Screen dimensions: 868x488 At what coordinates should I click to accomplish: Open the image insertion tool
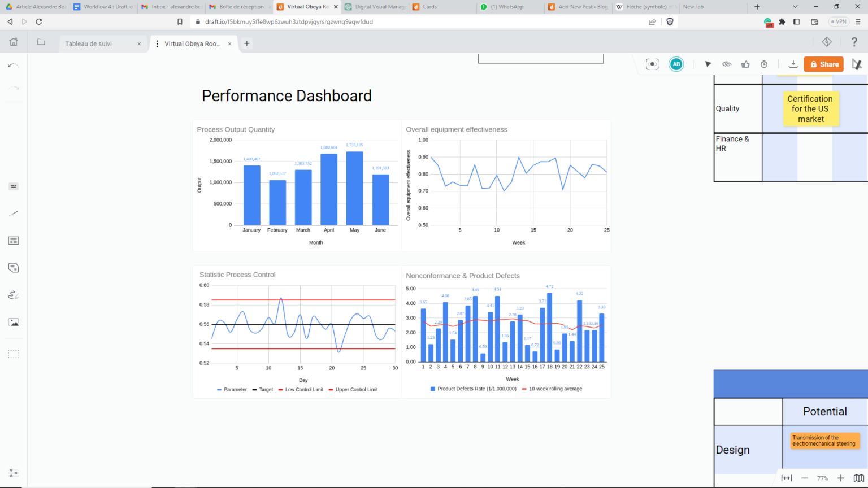14,322
